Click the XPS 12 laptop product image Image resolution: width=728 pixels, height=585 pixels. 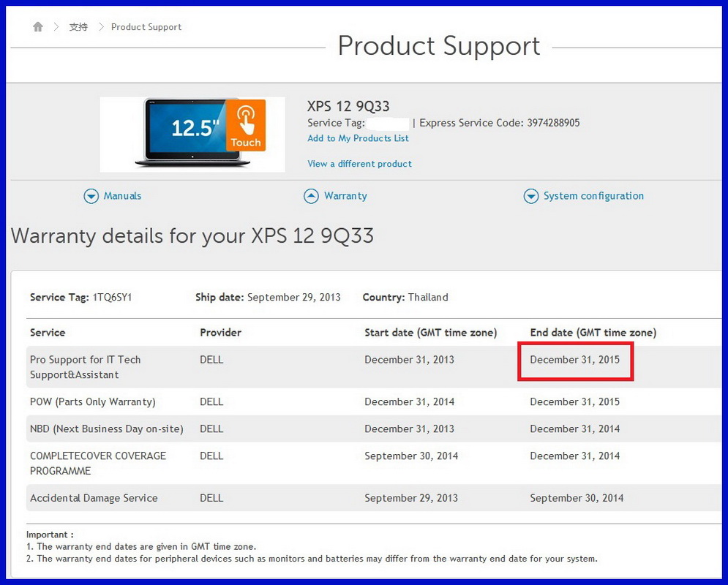pyautogui.click(x=192, y=134)
